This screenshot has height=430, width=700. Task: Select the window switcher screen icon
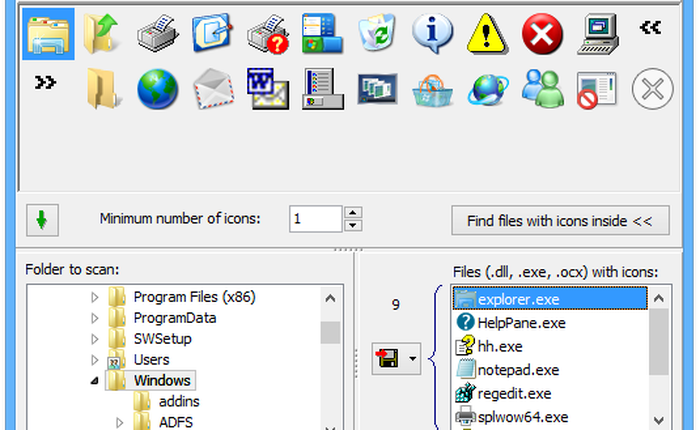click(377, 89)
